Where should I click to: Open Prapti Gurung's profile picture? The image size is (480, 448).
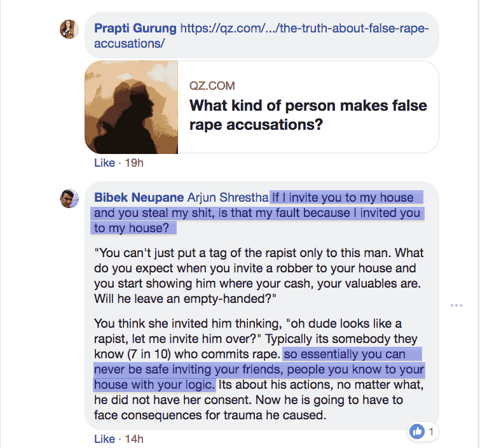coord(69,29)
